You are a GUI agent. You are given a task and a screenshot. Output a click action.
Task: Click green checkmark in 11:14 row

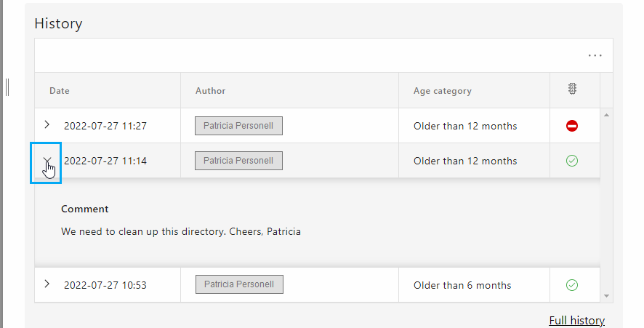(572, 161)
